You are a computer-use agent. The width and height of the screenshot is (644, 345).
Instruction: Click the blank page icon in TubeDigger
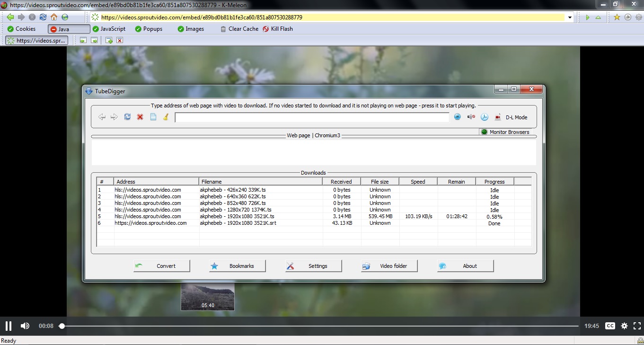pyautogui.click(x=153, y=117)
